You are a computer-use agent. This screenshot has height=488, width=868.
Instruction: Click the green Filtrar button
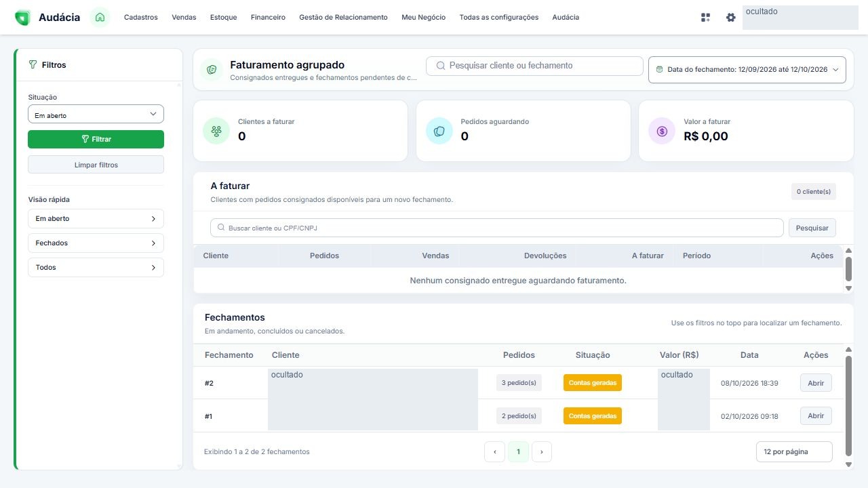point(96,139)
